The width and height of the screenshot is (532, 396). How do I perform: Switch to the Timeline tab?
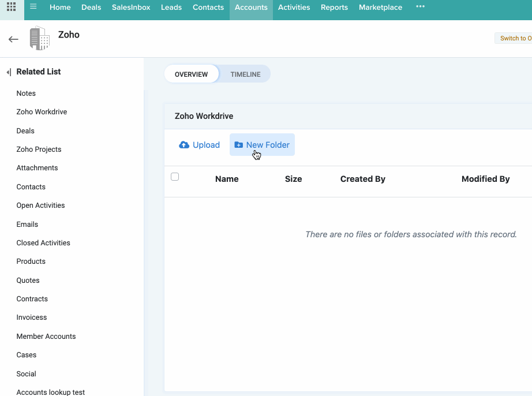tap(246, 74)
